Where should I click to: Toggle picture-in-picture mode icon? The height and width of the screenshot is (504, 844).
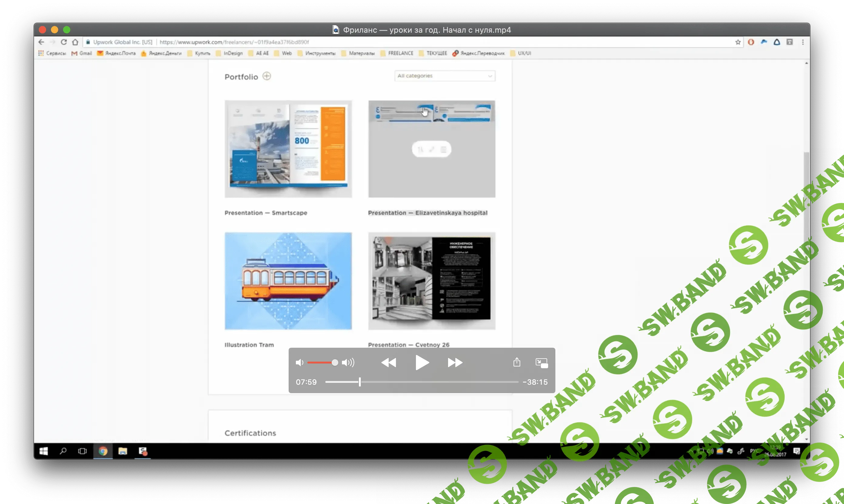[x=541, y=363]
